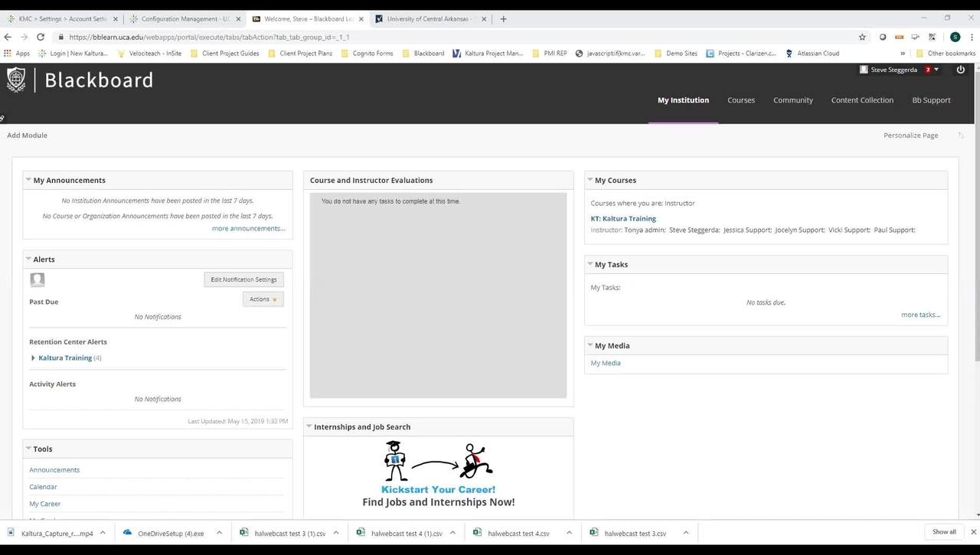Click the Steve Steggerda profile picture

pos(864,70)
